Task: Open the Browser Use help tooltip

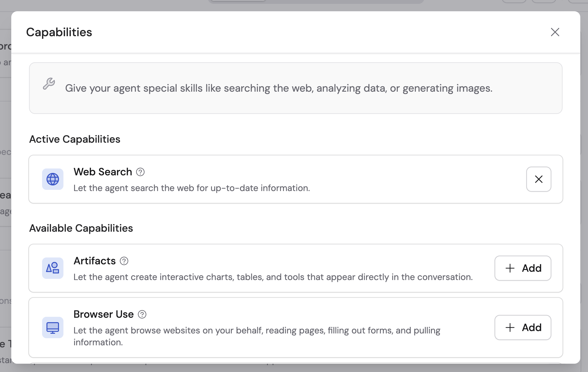Action: (142, 314)
